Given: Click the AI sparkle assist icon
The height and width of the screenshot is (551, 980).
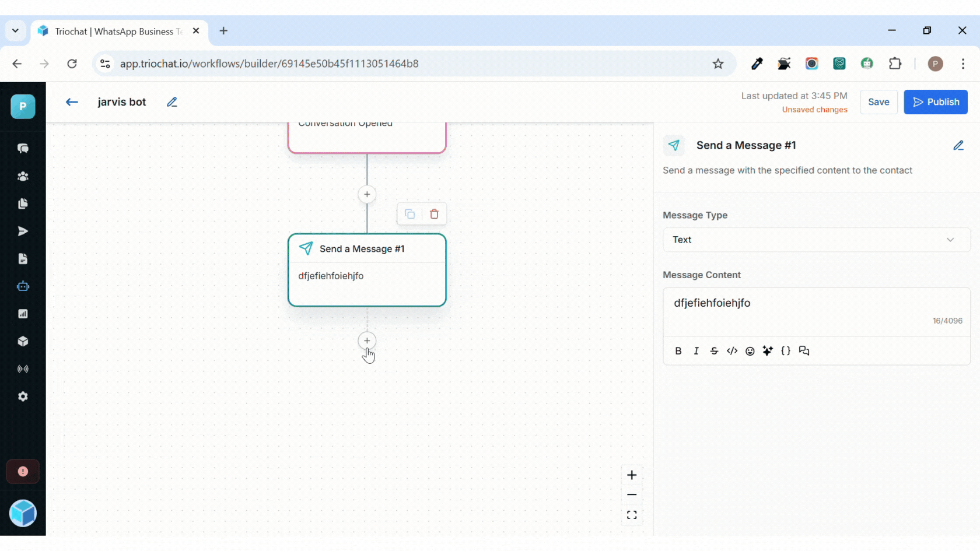Looking at the screenshot, I should click(x=768, y=351).
